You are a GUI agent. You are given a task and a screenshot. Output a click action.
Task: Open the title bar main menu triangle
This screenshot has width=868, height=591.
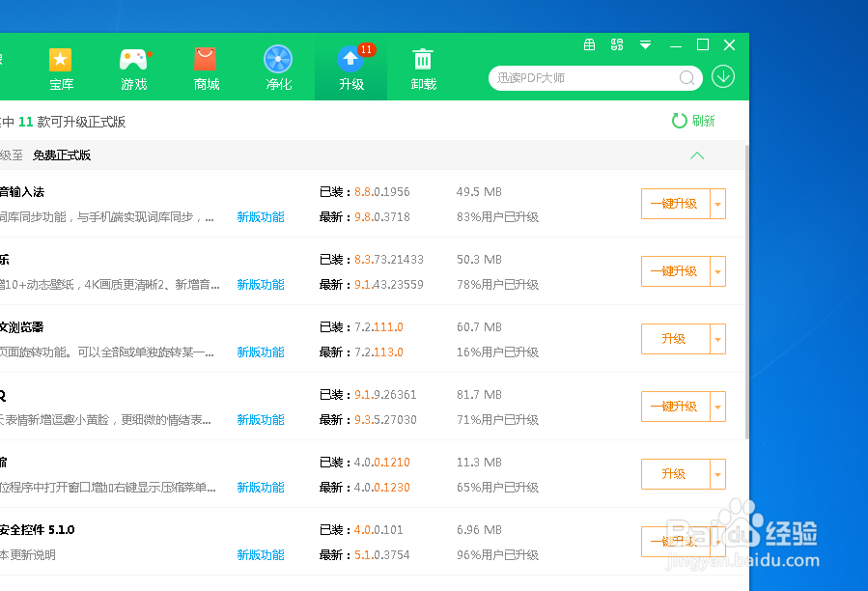point(645,44)
